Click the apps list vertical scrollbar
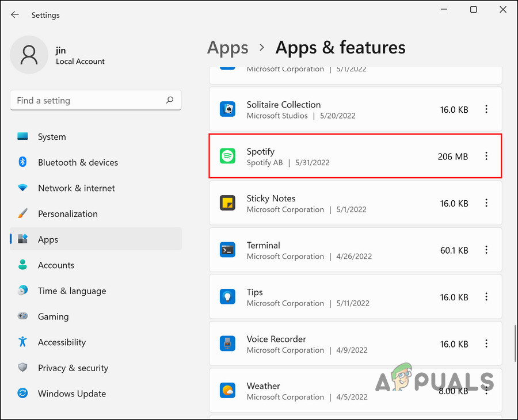 (515, 343)
